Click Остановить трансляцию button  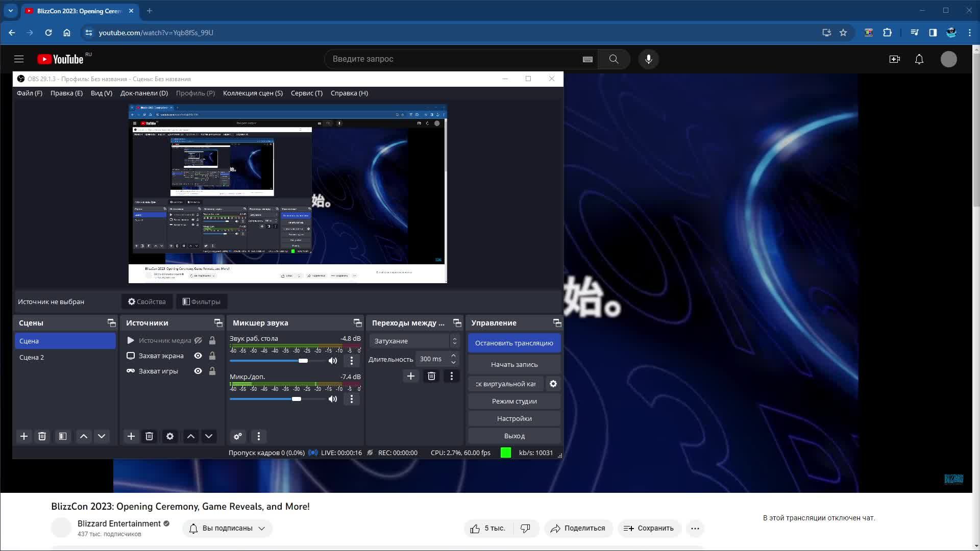point(514,343)
